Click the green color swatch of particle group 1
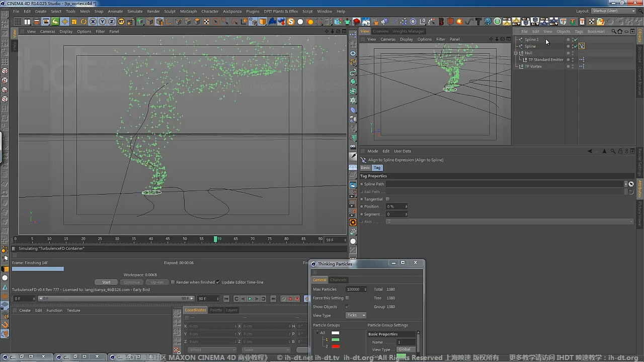This screenshot has height=362, width=644. [x=335, y=340]
